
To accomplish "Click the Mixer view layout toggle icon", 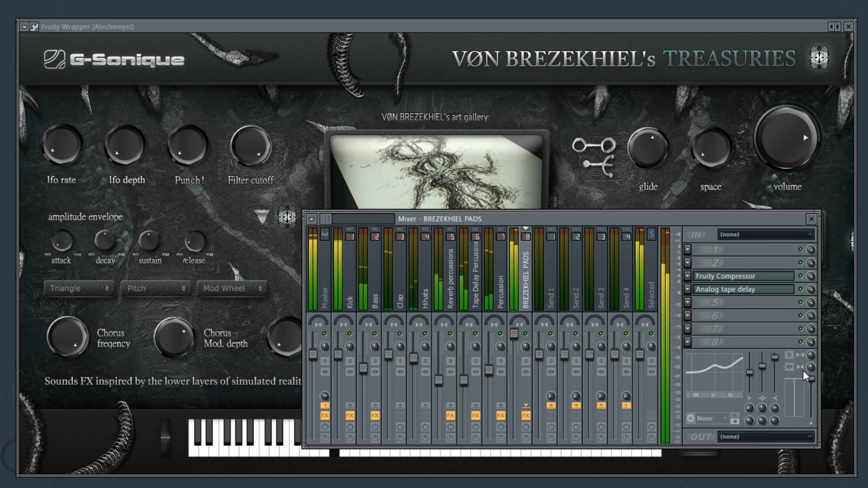I will 325,219.
